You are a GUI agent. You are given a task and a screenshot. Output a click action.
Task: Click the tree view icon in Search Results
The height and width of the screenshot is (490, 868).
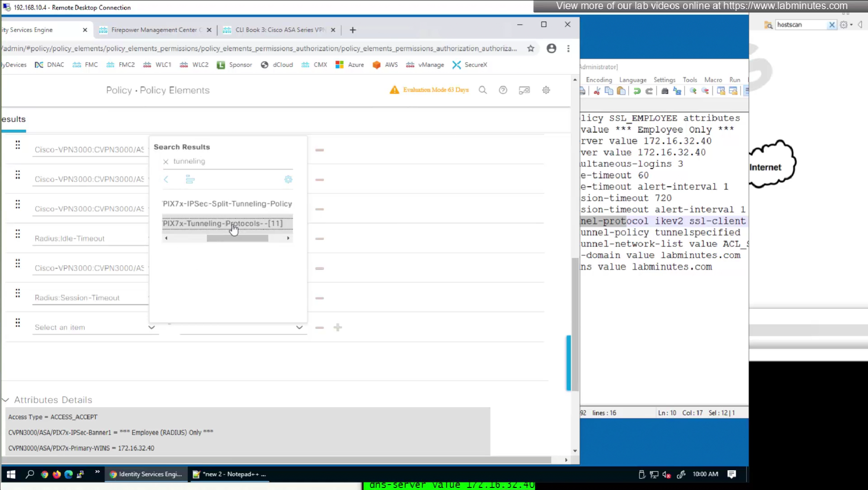(x=190, y=179)
